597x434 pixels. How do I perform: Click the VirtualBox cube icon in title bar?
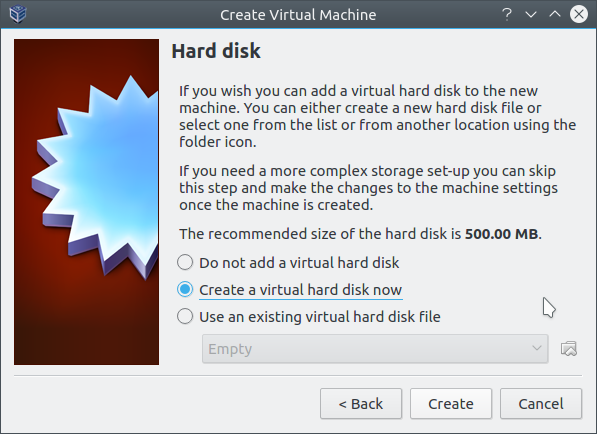[x=18, y=14]
